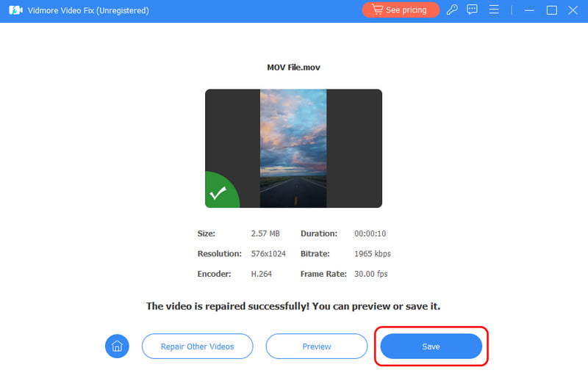The image size is (588, 381).
Task: Click the green checkmark success badge
Action: tap(218, 194)
